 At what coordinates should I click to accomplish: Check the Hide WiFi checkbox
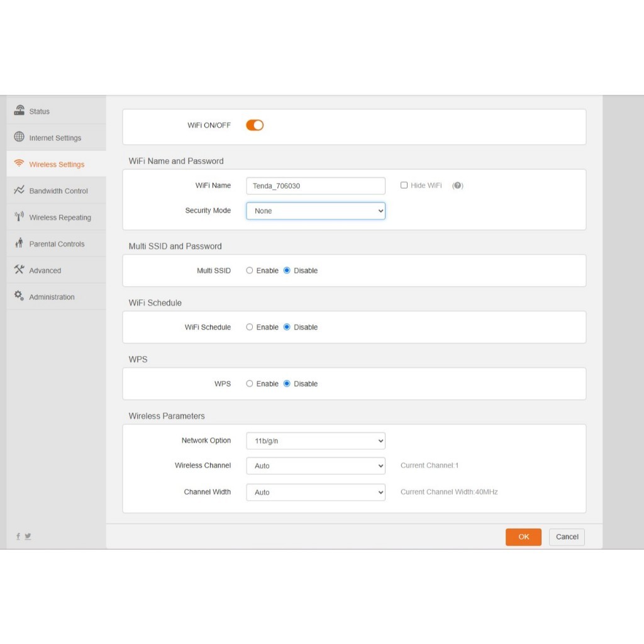coord(404,186)
